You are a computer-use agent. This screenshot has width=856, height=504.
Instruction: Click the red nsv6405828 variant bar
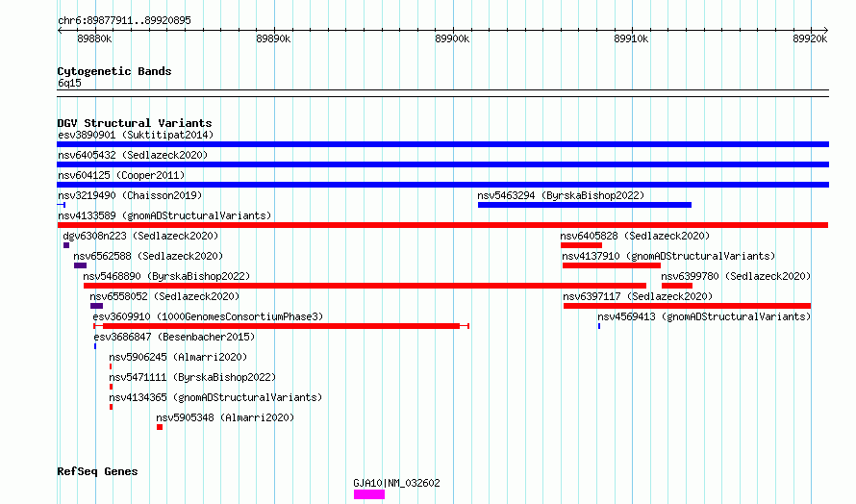(x=581, y=245)
